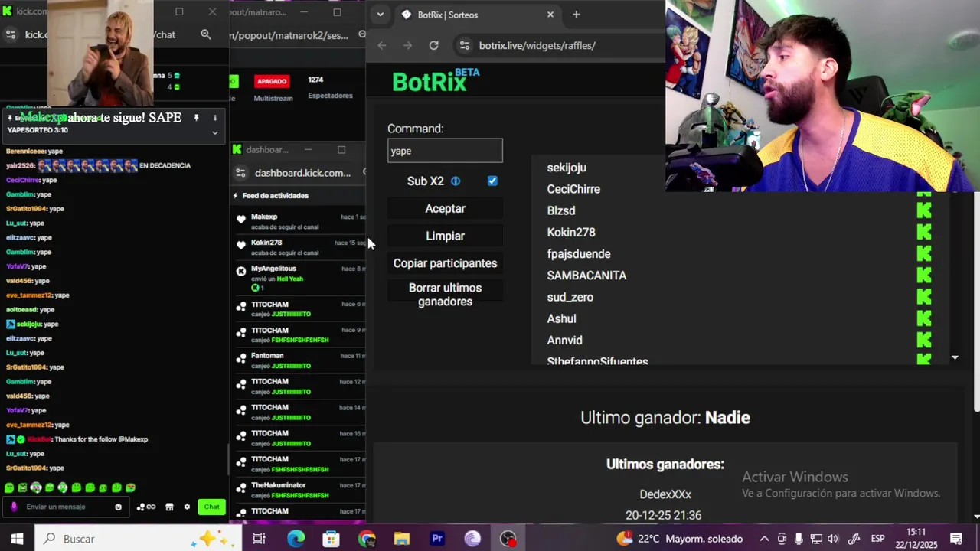This screenshot has width=980, height=551.
Task: Click Borrar ultimos ganadores button
Action: click(x=445, y=295)
